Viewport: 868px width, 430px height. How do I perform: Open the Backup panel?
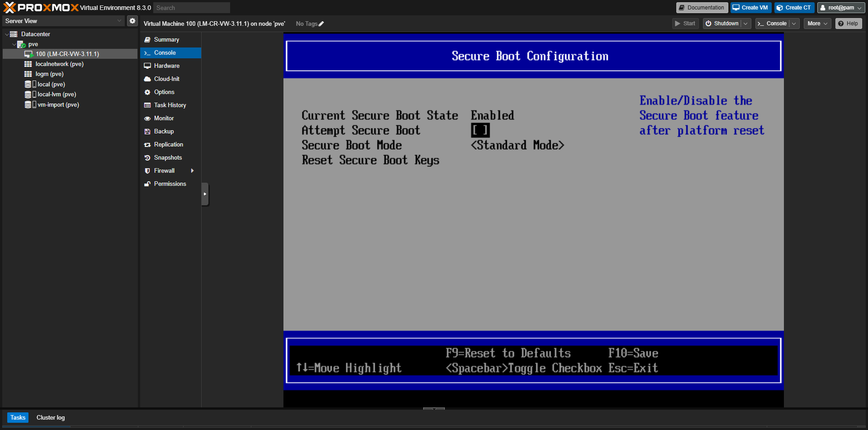(164, 131)
